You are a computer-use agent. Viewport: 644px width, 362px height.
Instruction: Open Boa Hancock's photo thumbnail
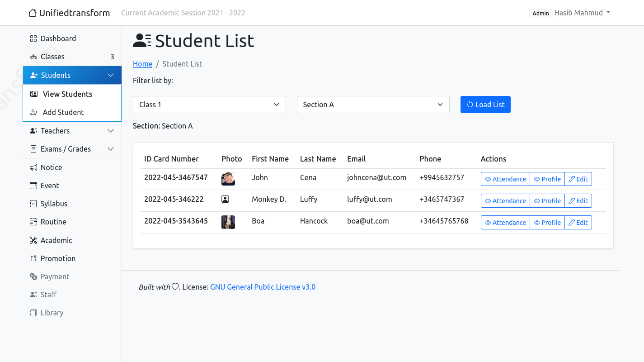228,222
